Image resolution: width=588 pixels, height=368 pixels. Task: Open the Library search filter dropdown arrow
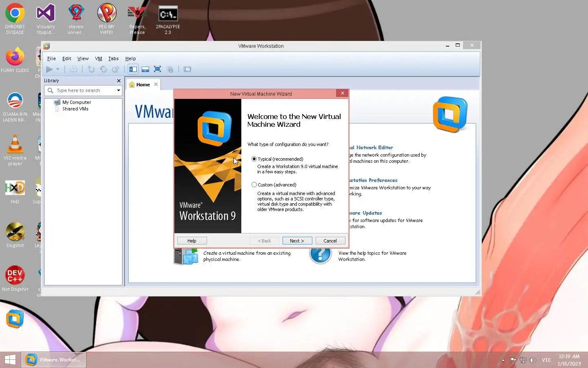pyautogui.click(x=118, y=90)
